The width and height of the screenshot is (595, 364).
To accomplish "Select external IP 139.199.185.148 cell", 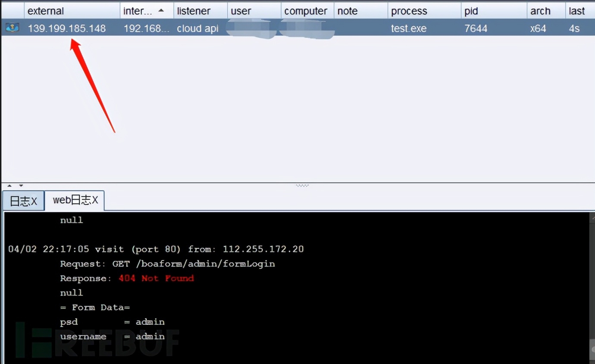I will click(x=67, y=28).
